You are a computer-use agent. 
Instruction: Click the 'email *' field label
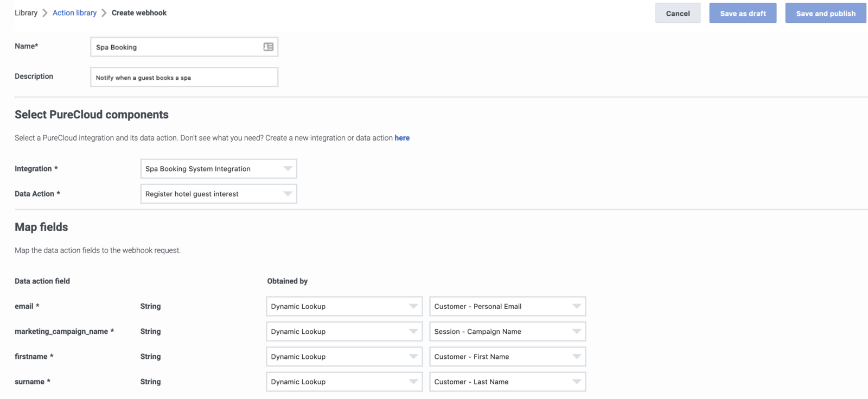[x=27, y=306]
